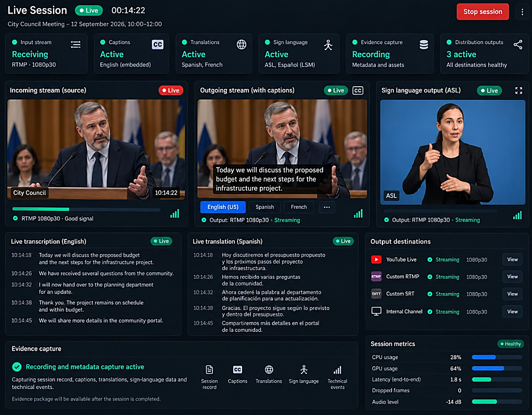Click the green checkmark for Recording active
The height and width of the screenshot is (415, 532).
click(17, 367)
